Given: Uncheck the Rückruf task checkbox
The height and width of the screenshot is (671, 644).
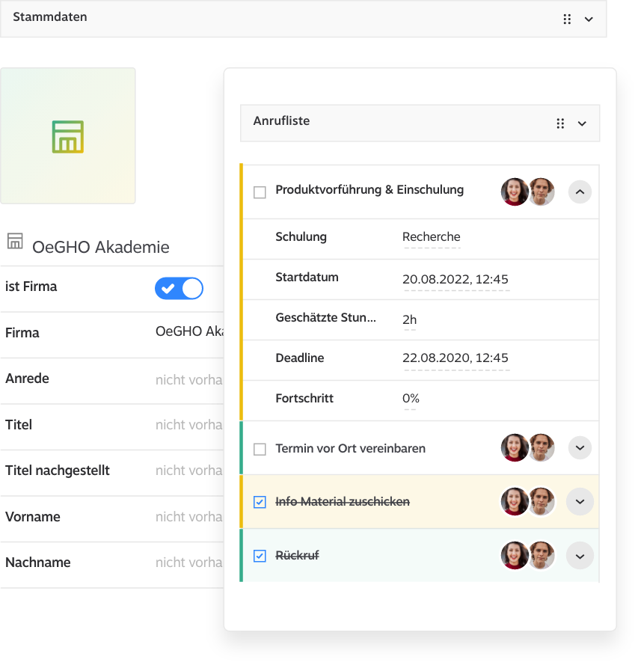Looking at the screenshot, I should 260,556.
